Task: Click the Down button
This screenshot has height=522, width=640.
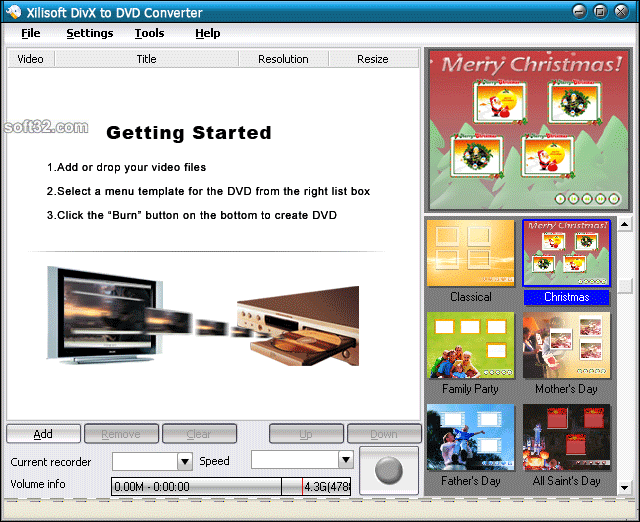Action: 384,434
